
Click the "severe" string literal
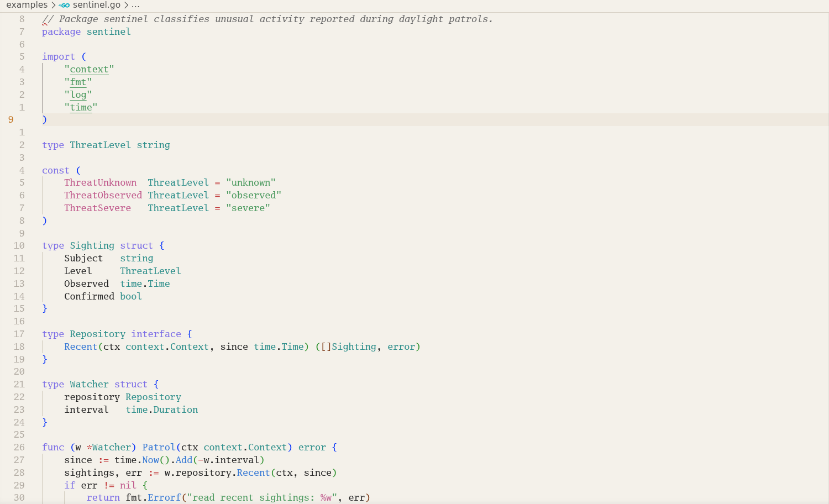pos(248,208)
